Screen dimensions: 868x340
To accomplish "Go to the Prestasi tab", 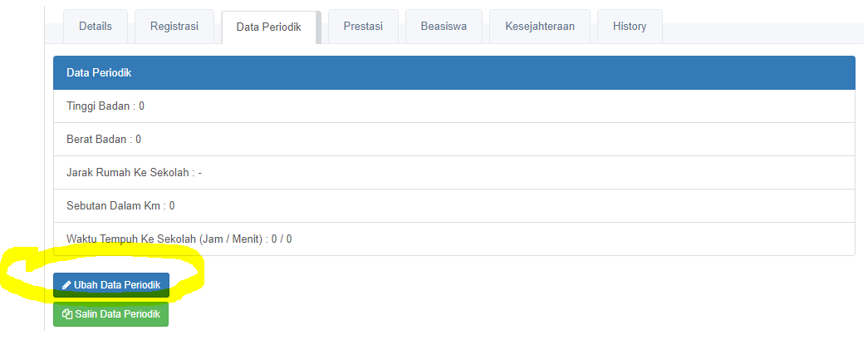I will [363, 26].
